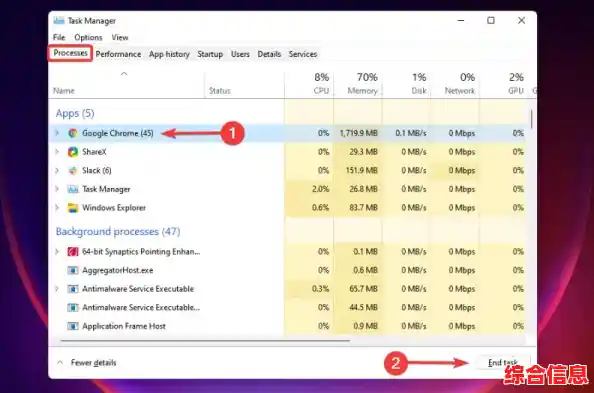Click the horizontal scrollbar at list bottom
This screenshot has width=594, height=393.
205,340
